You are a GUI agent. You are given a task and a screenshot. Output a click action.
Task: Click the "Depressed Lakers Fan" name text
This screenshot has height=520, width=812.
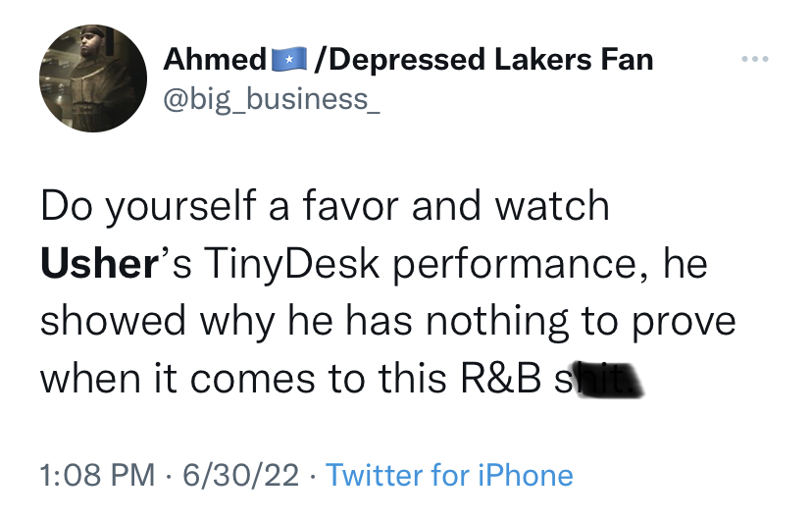[x=486, y=60]
